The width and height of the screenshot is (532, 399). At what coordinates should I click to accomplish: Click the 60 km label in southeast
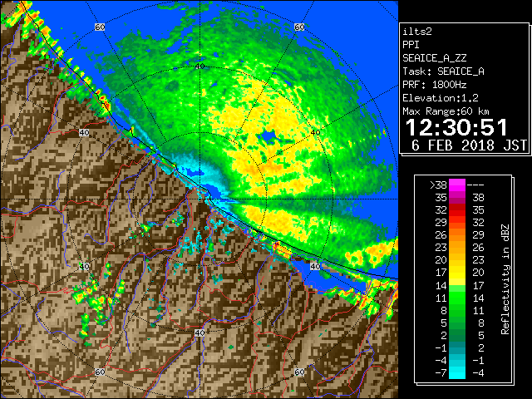[x=299, y=372]
